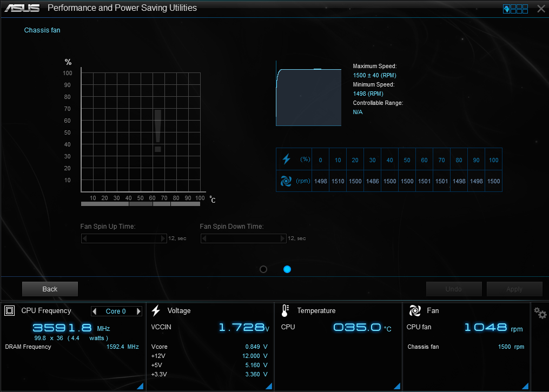Expand the Voltage panel corner triangle
The width and height of the screenshot is (549, 392).
[269, 386]
